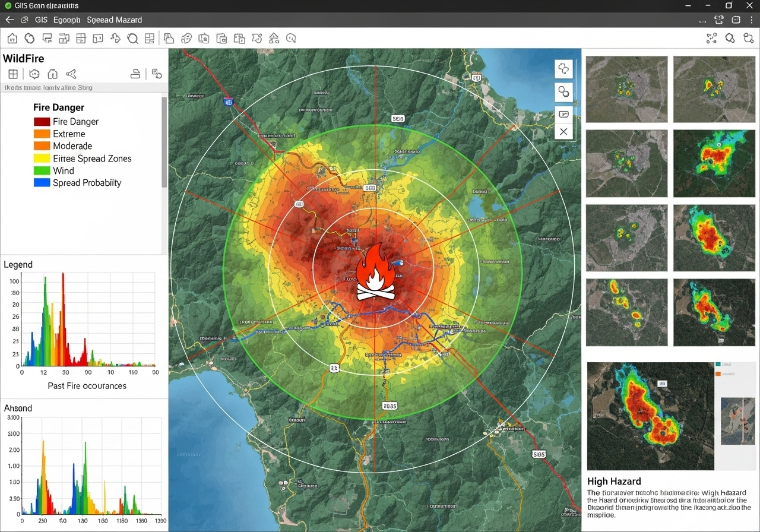Click the grid icon under the WildFire title

coord(12,74)
